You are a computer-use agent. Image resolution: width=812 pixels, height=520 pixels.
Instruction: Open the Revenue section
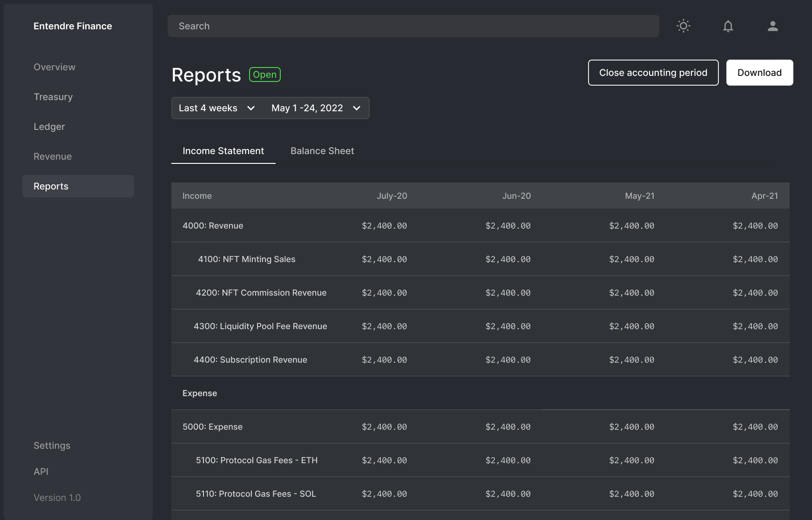point(53,156)
